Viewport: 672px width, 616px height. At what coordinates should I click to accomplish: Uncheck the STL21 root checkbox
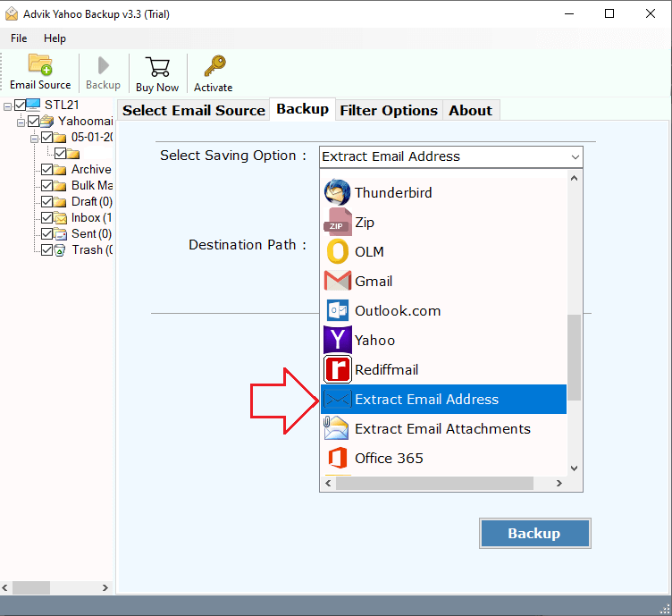coord(20,105)
